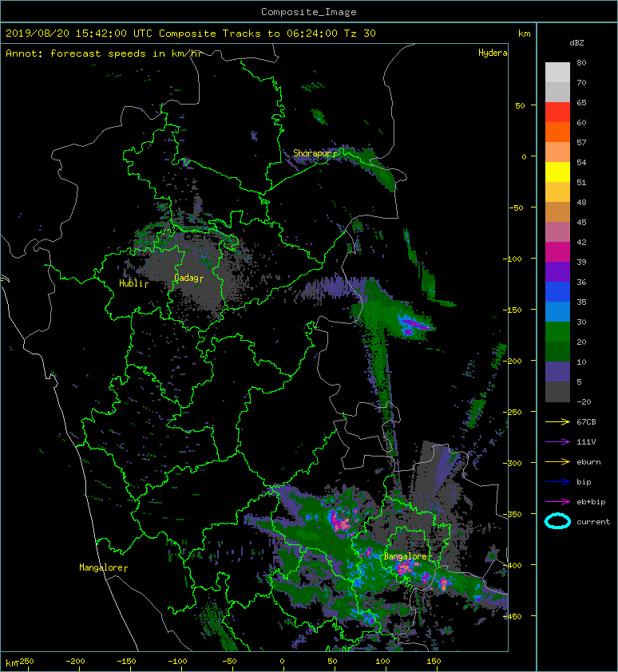
Task: Click the bip legend label
Action: click(x=584, y=482)
